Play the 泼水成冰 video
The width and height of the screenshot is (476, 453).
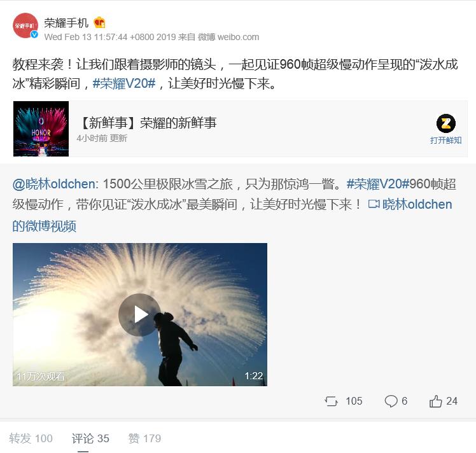(139, 314)
